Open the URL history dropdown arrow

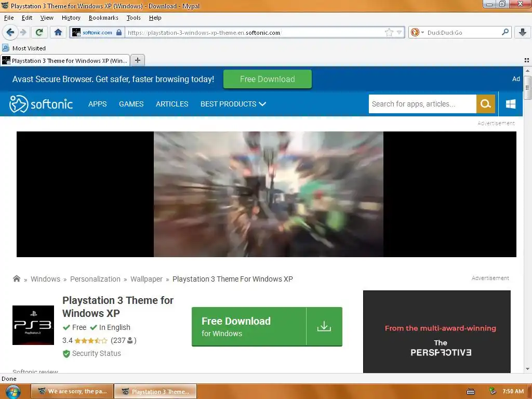pos(400,33)
